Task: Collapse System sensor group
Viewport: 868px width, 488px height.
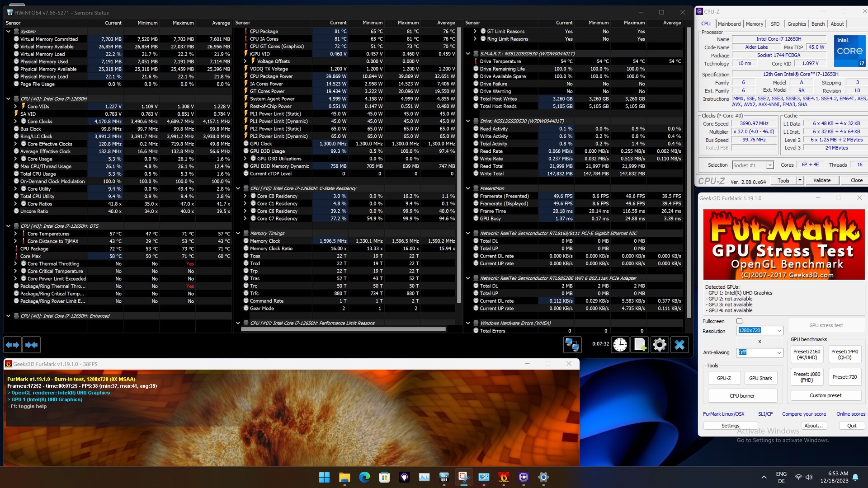Action: tap(8, 32)
